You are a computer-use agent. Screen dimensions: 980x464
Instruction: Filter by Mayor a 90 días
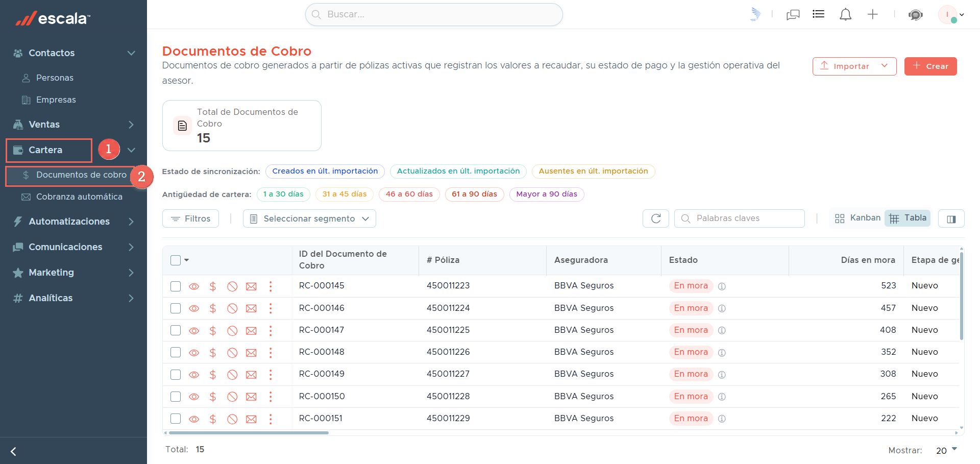(x=547, y=194)
